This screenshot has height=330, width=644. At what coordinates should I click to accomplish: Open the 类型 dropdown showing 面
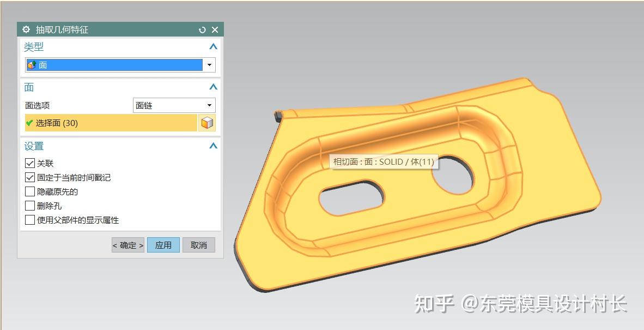209,65
